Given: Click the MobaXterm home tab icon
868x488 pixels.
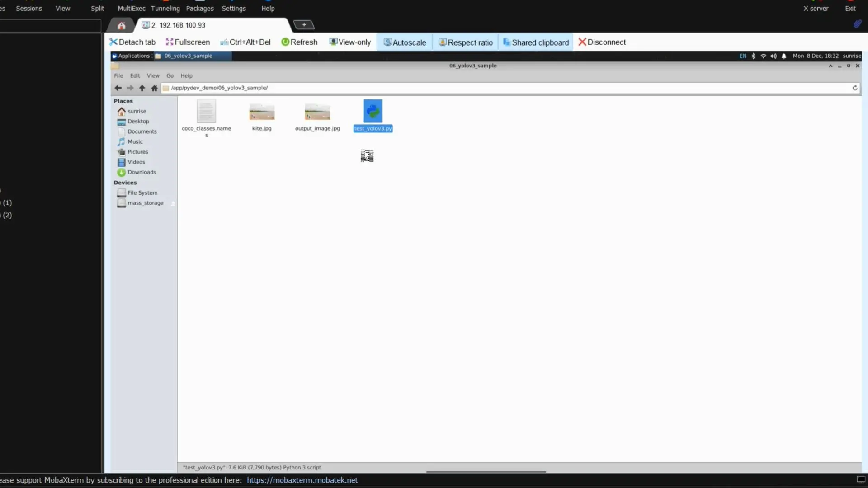Looking at the screenshot, I should click(x=121, y=25).
